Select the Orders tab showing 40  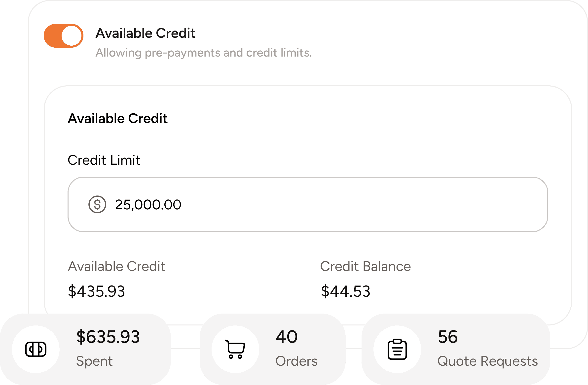click(x=286, y=337)
